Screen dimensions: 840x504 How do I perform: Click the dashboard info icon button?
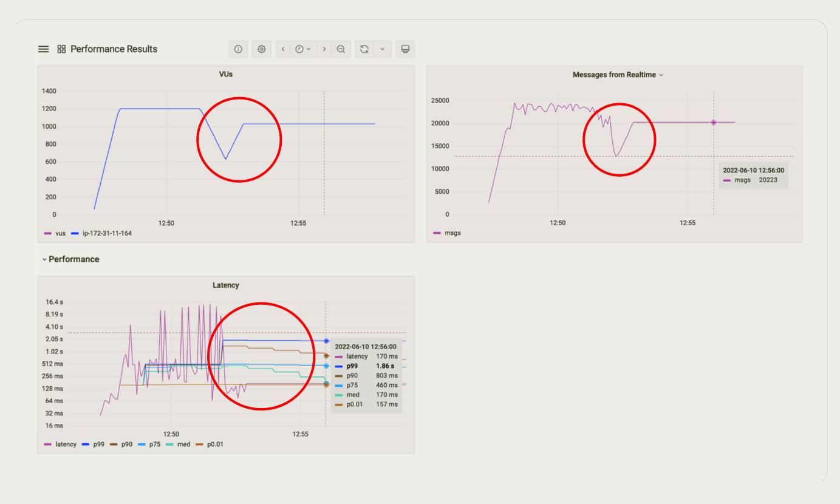click(238, 49)
